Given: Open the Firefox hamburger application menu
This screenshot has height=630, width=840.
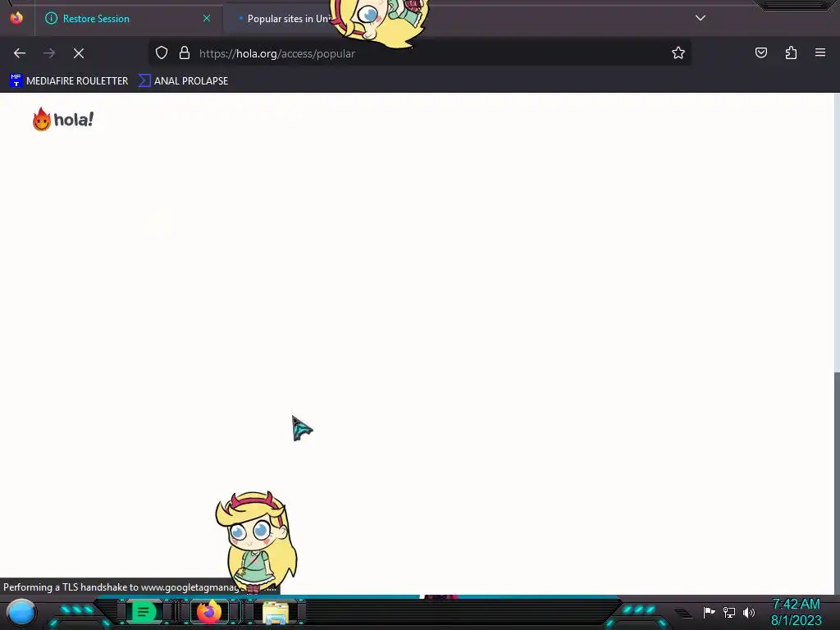Looking at the screenshot, I should (x=820, y=52).
